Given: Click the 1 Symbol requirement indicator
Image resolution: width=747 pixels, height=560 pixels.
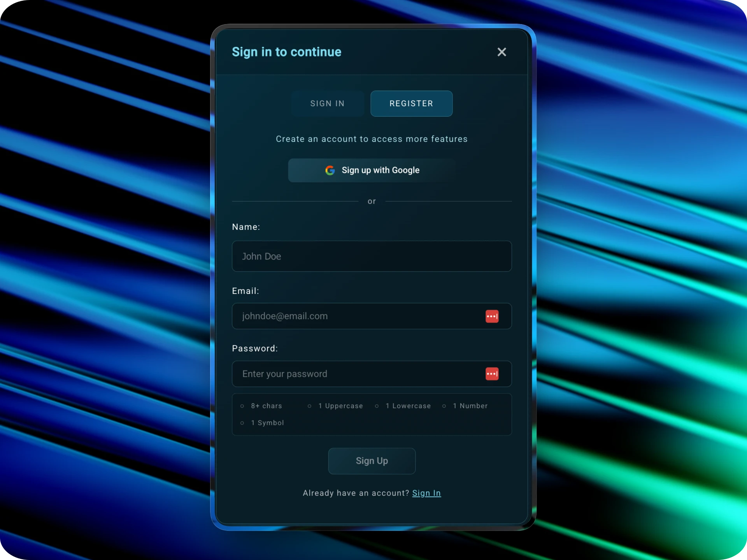Looking at the screenshot, I should 267,423.
